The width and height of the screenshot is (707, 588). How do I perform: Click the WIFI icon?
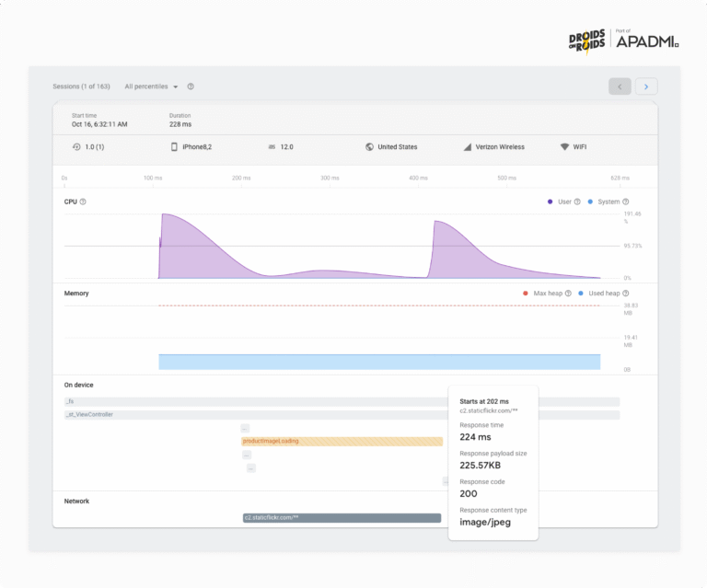tap(564, 147)
